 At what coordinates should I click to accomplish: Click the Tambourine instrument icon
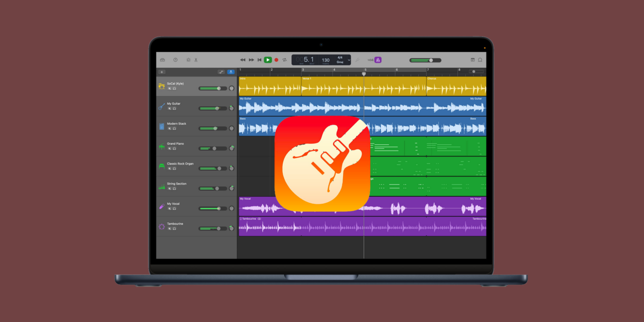pyautogui.click(x=160, y=227)
